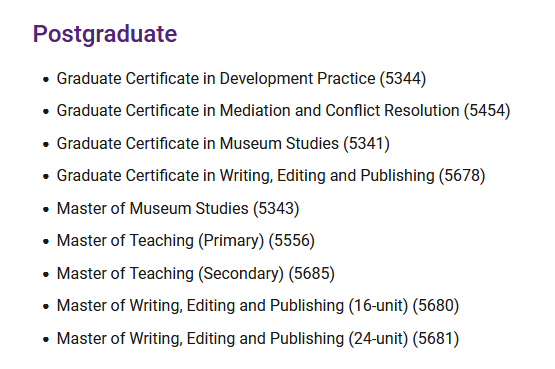The image size is (555, 369).
Task: Click course code 5681 in 24-unit Master entry
Action: pyautogui.click(x=436, y=339)
